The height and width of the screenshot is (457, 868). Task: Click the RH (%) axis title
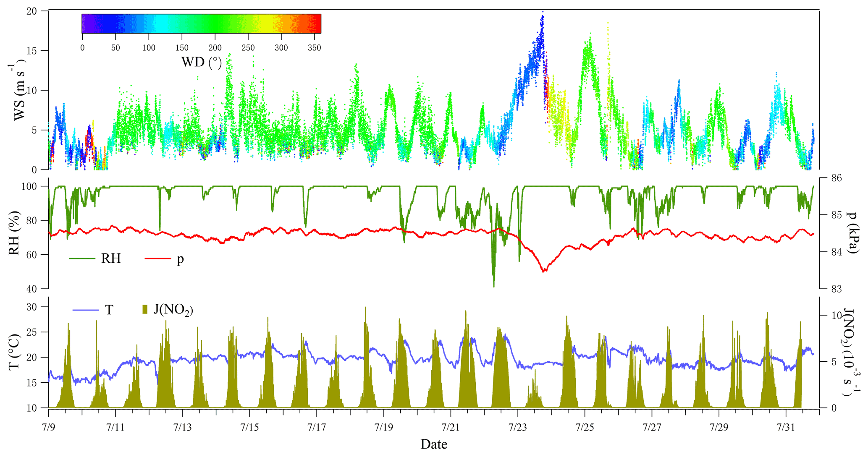[x=14, y=233]
